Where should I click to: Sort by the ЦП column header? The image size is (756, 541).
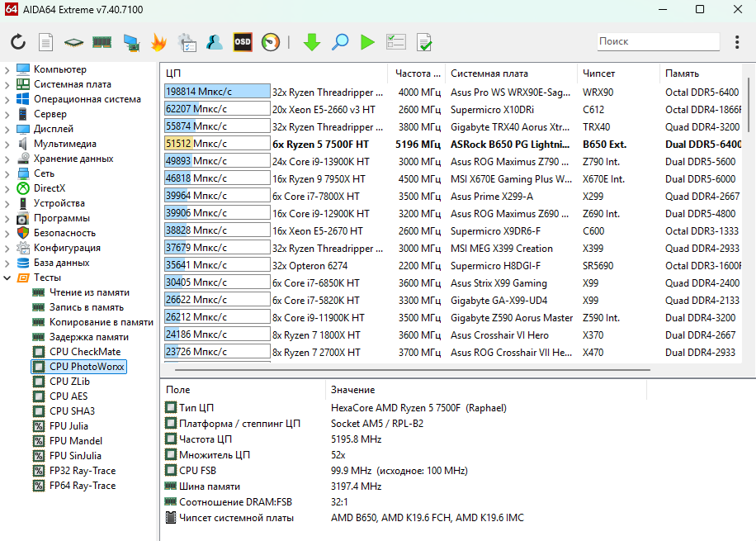coord(274,74)
